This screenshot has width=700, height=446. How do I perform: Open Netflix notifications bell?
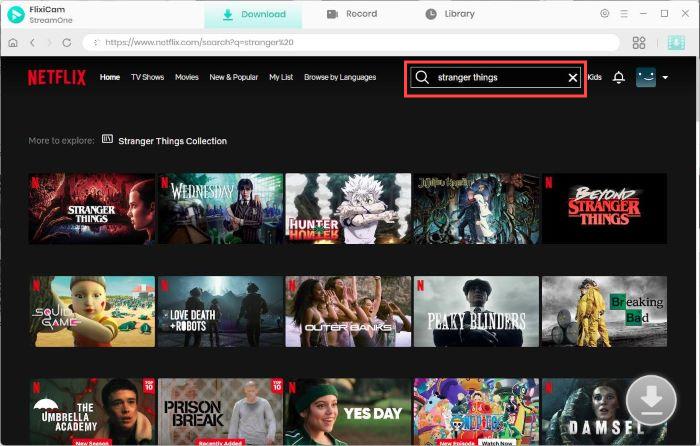pos(619,77)
